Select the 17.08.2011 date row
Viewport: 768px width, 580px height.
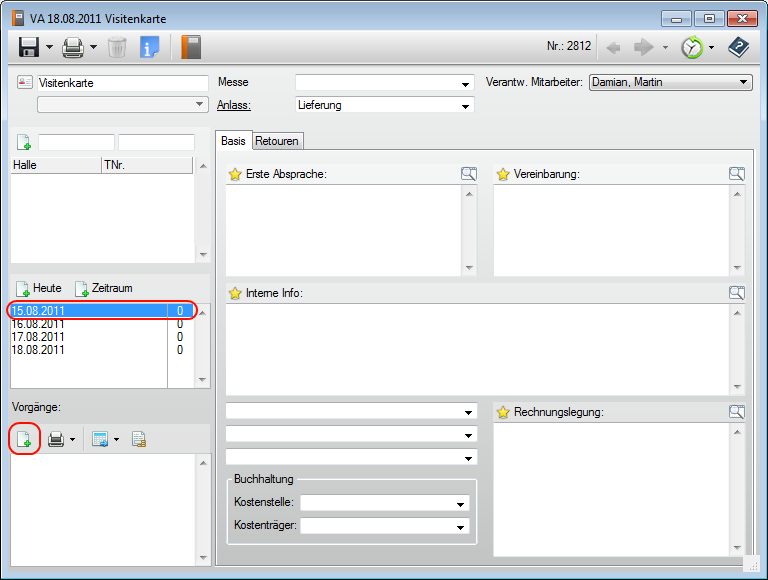[38, 337]
